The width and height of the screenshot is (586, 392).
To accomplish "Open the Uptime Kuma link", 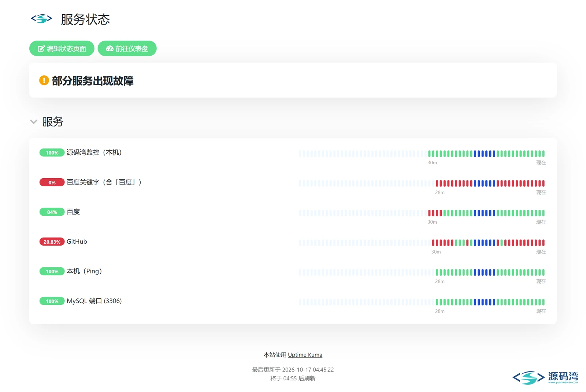I will point(305,355).
